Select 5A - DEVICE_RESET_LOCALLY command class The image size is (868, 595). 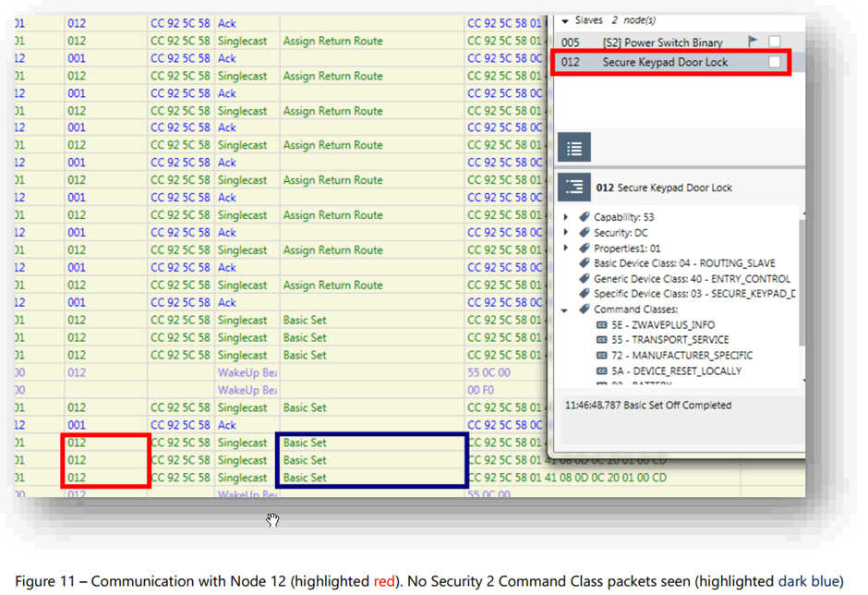click(x=676, y=370)
